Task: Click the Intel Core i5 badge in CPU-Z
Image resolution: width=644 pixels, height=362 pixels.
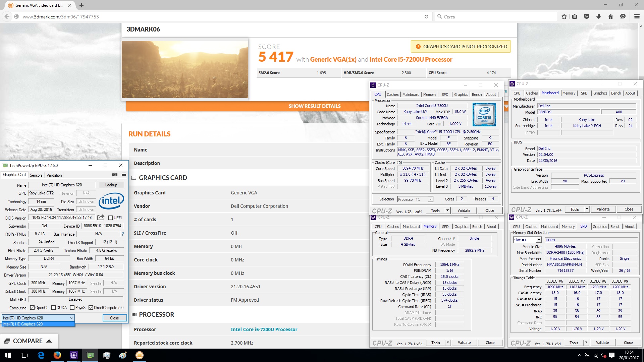Action: point(484,115)
